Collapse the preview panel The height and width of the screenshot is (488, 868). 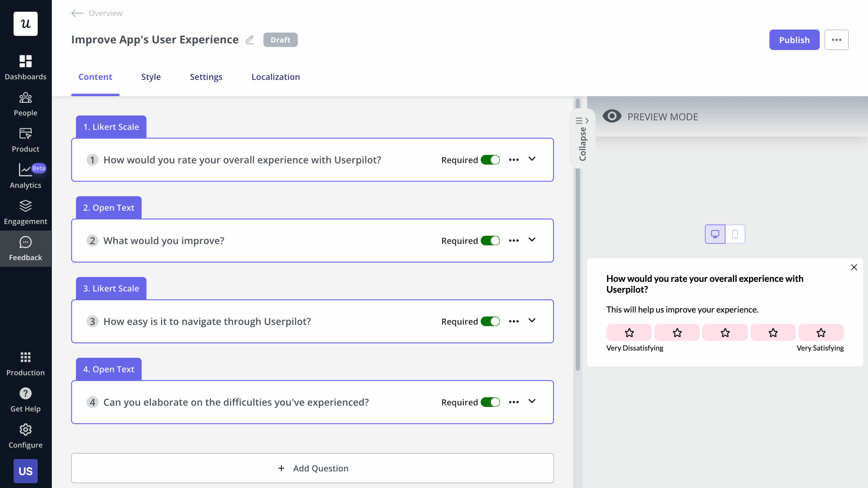(583, 139)
